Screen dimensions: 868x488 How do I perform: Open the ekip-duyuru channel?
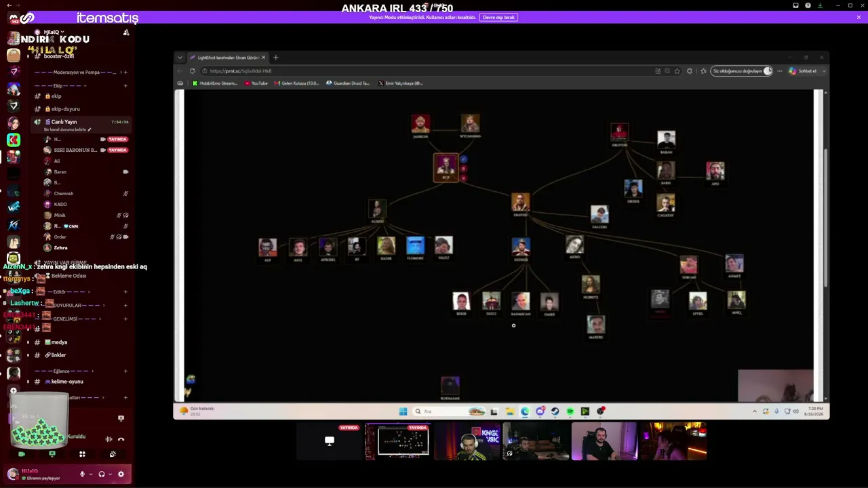(x=65, y=108)
